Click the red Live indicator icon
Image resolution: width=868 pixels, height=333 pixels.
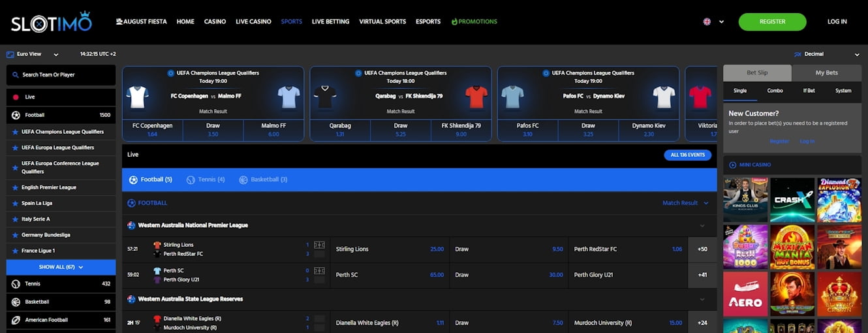(16, 97)
